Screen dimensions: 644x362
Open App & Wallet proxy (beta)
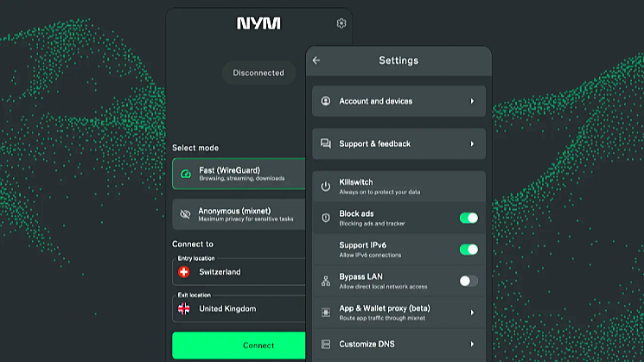399,313
